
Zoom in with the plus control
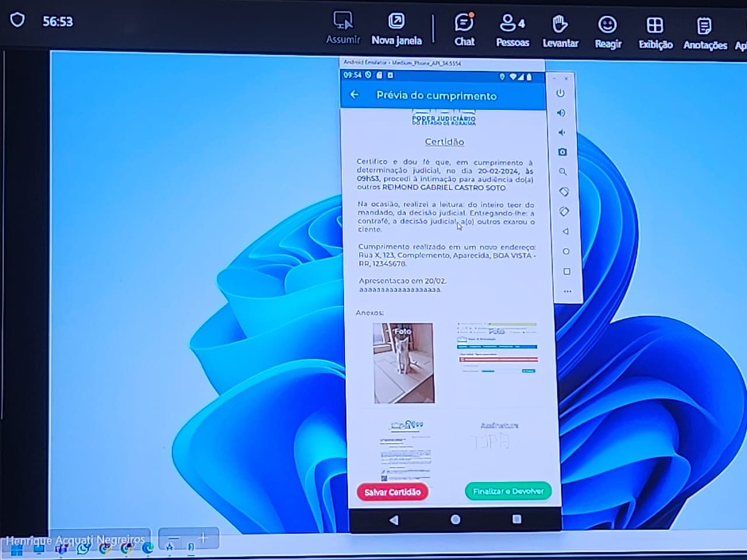point(203,538)
